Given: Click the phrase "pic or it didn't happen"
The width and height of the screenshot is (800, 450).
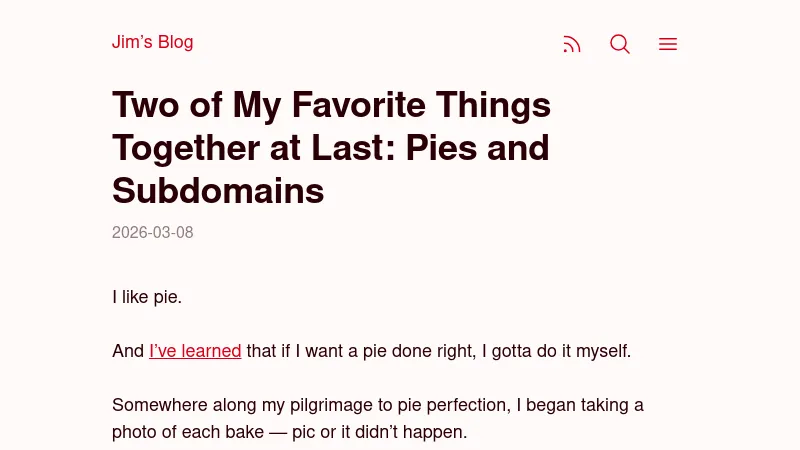Looking at the screenshot, I should click(378, 433).
